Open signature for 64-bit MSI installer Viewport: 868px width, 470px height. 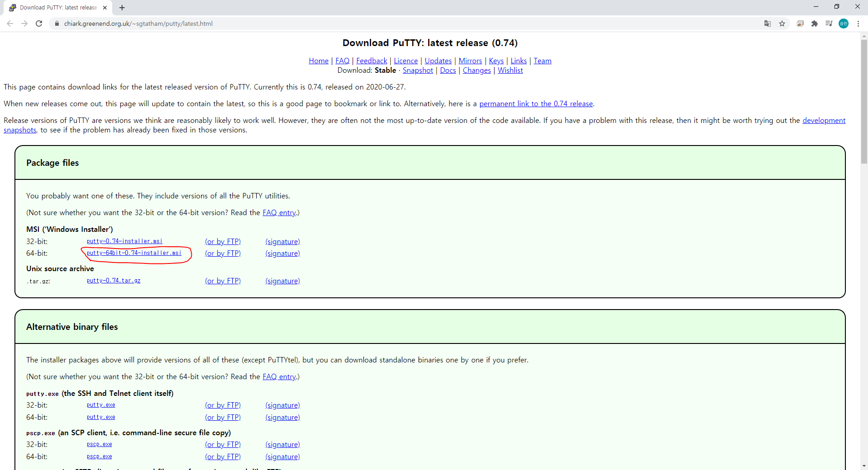(x=283, y=253)
